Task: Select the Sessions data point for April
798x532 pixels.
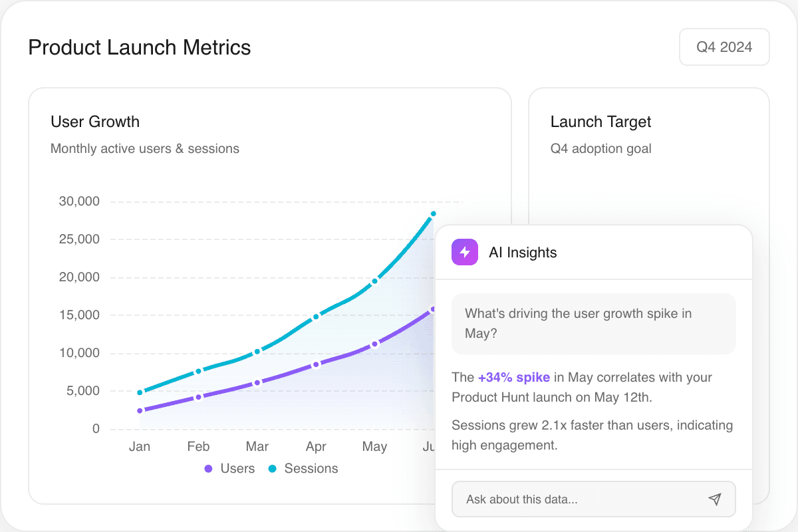Action: [316, 317]
